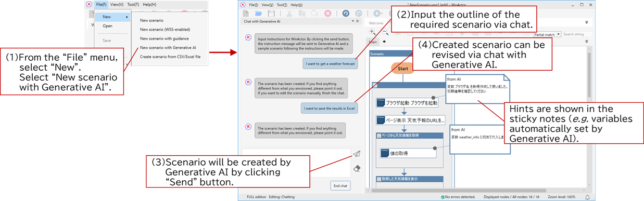Choose New scenario menu entry
Viewport: 644px width, 201px height.
tap(151, 20)
